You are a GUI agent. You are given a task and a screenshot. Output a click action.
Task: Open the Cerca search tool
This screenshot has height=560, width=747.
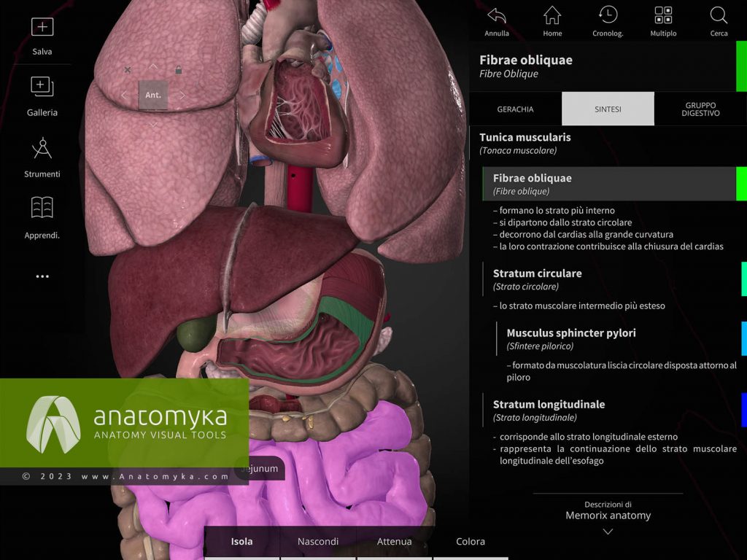[x=718, y=16]
